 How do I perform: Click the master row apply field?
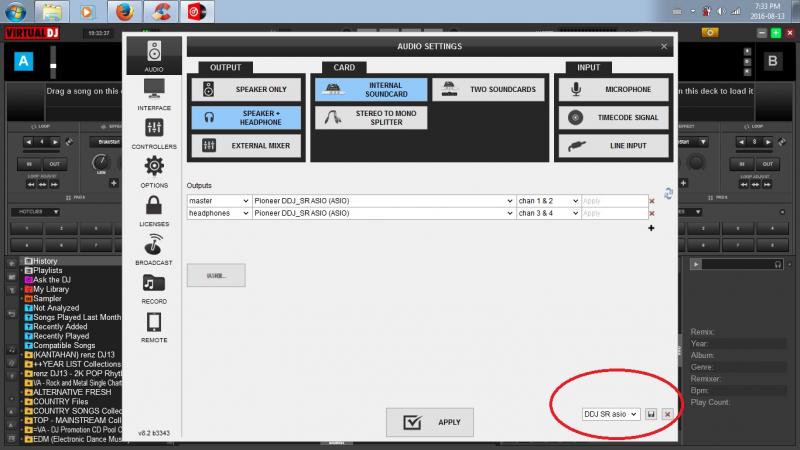pos(614,201)
